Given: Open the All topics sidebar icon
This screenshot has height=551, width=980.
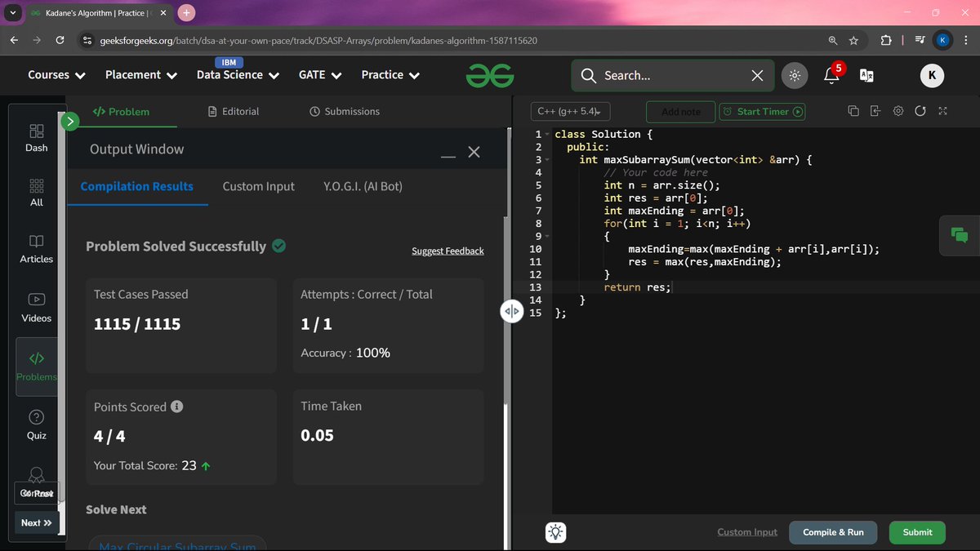Looking at the screenshot, I should point(37,193).
